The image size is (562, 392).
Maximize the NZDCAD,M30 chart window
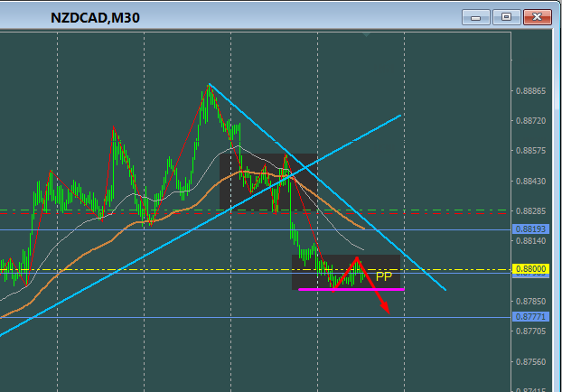[x=507, y=17]
